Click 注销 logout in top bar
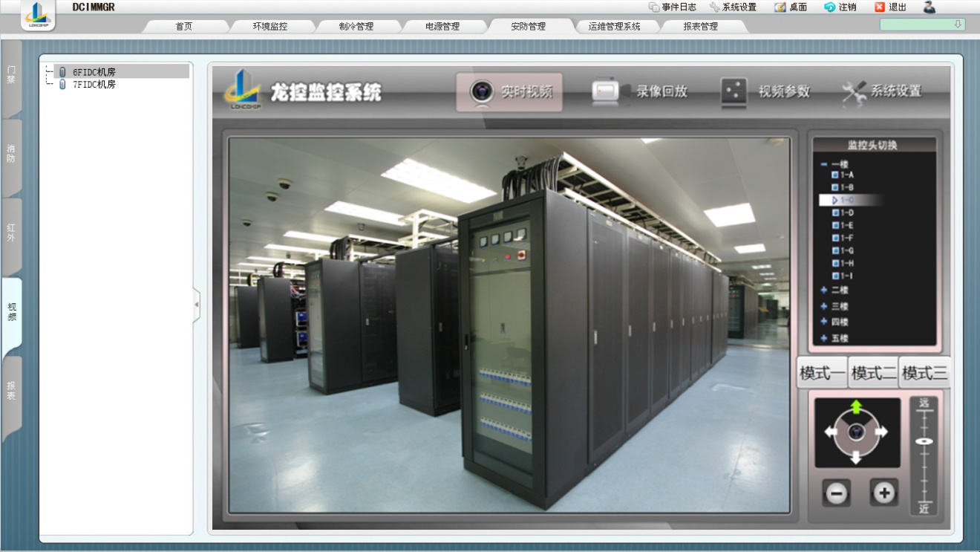This screenshot has height=552, width=980. pos(840,7)
